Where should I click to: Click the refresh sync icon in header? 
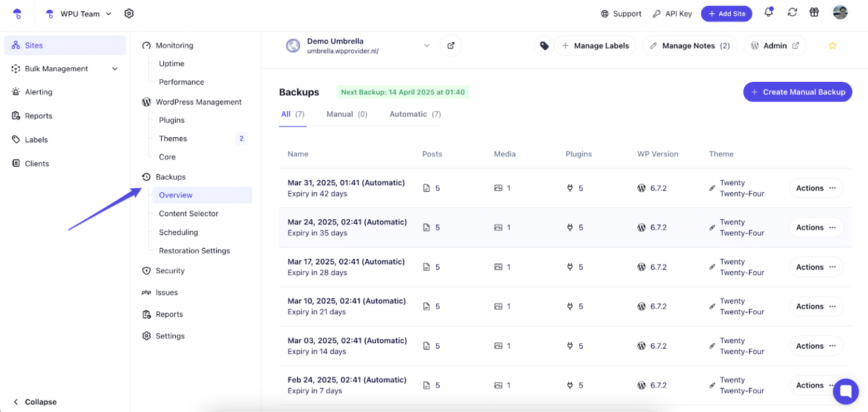(x=792, y=13)
